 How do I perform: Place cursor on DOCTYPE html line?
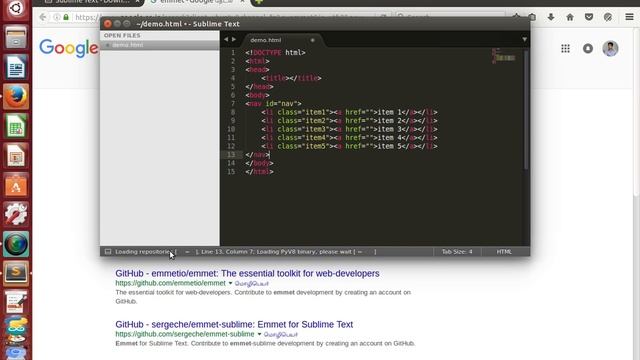(275, 53)
